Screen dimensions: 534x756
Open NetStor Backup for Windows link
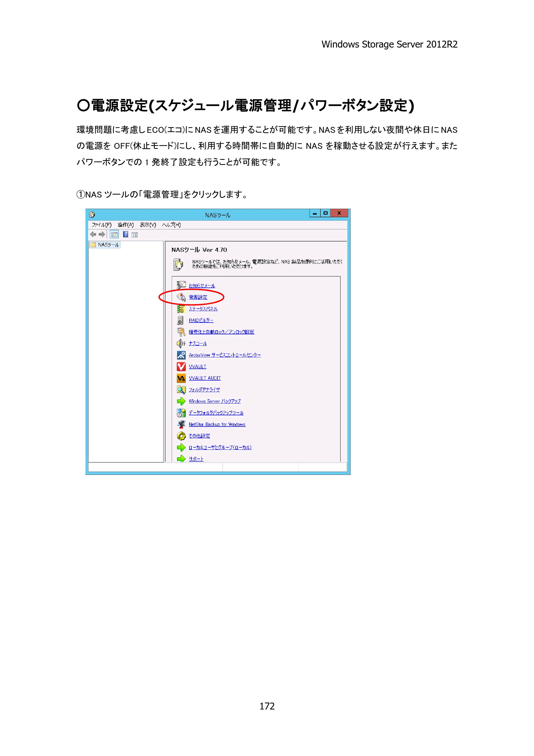tap(217, 424)
